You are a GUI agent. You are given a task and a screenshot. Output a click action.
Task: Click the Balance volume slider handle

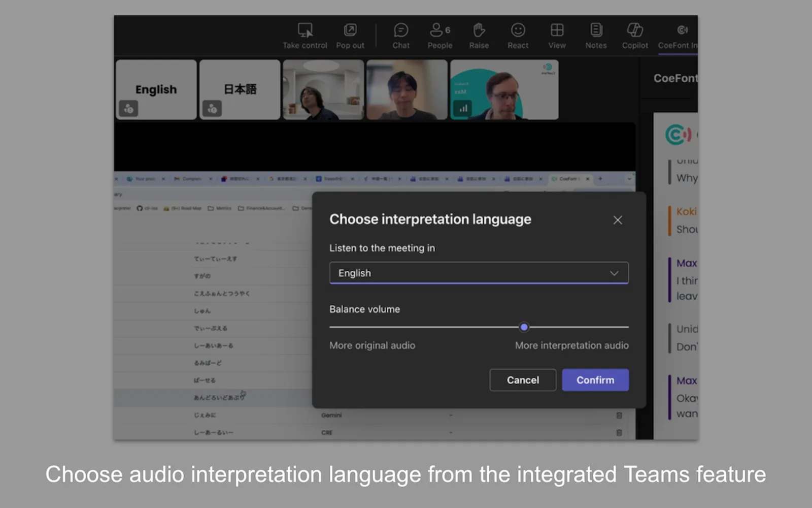524,327
